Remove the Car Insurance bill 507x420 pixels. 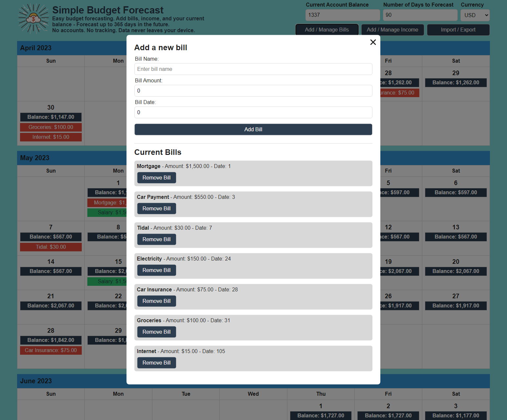coord(157,301)
